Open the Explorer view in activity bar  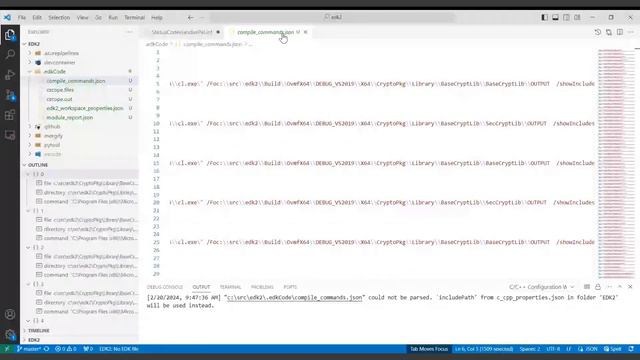click(10, 35)
